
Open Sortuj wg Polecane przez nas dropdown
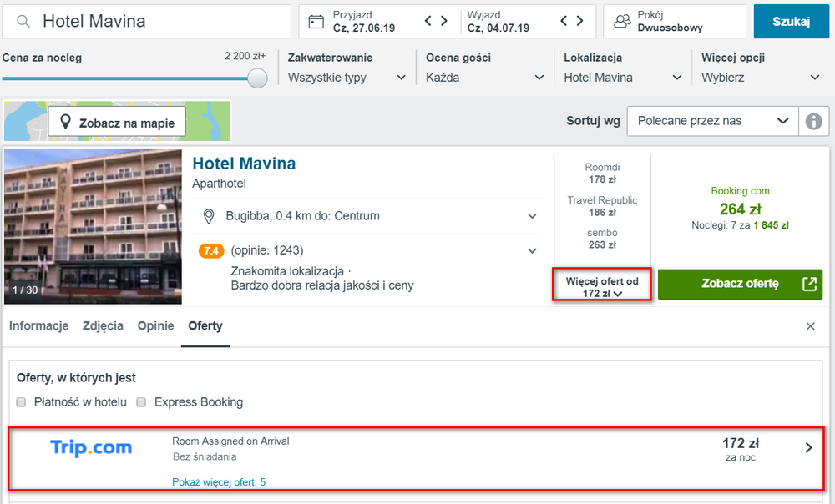(712, 121)
